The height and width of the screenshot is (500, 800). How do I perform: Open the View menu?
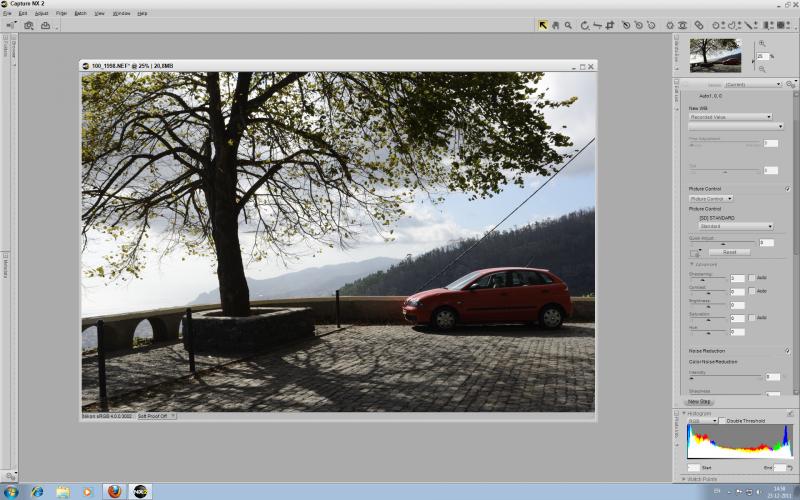99,13
